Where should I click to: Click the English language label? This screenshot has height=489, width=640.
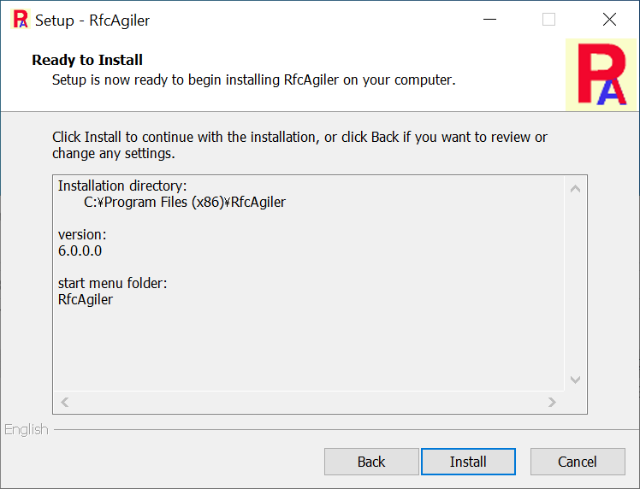pyautogui.click(x=26, y=430)
